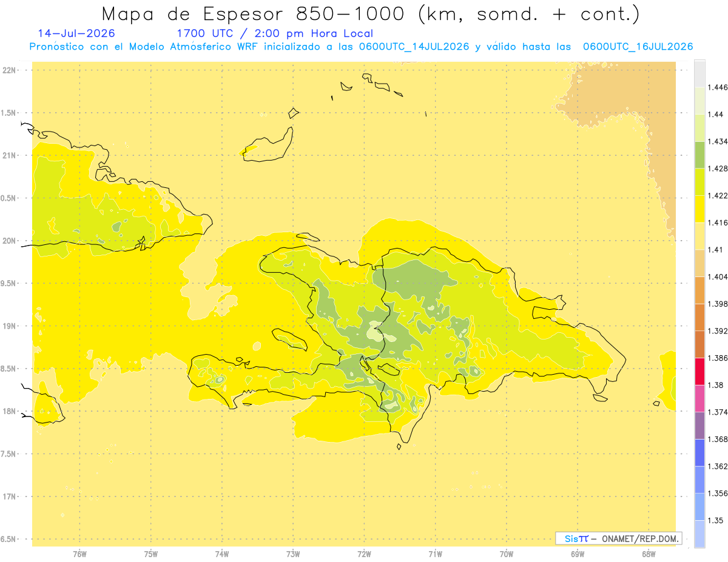Click the legend value '1.374'

[x=718, y=412]
